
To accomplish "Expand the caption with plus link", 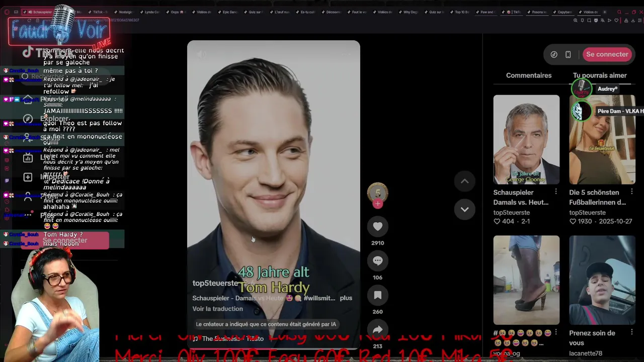I will (x=346, y=298).
